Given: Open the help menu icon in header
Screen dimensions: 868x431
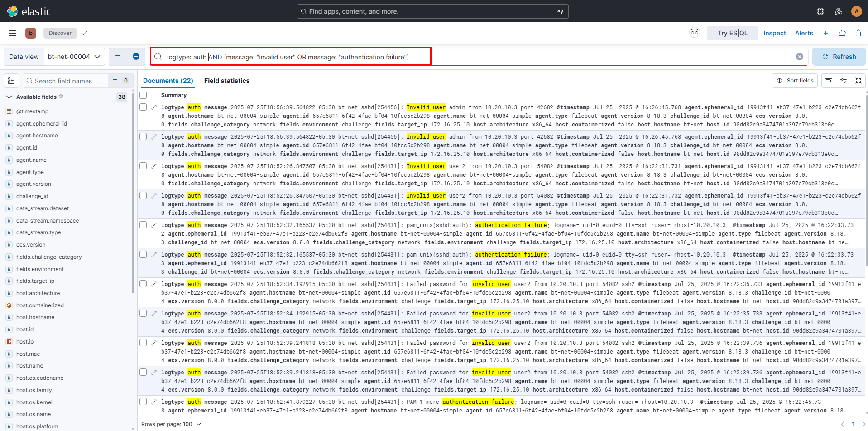Looking at the screenshot, I should pyautogui.click(x=820, y=11).
